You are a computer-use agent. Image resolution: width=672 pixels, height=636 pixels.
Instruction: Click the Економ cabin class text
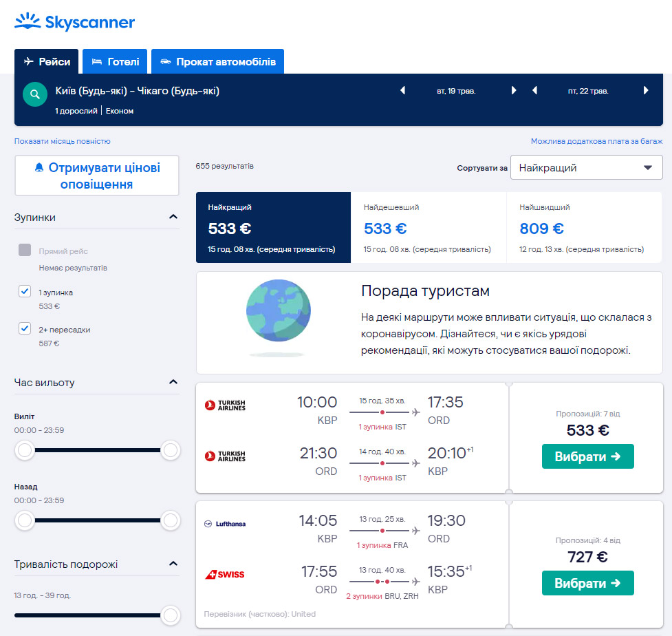tap(120, 111)
